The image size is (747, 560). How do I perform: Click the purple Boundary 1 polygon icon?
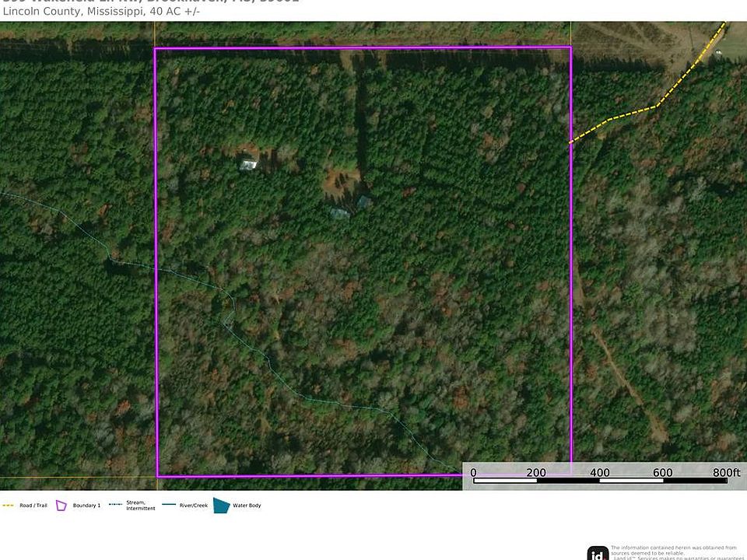point(61,506)
